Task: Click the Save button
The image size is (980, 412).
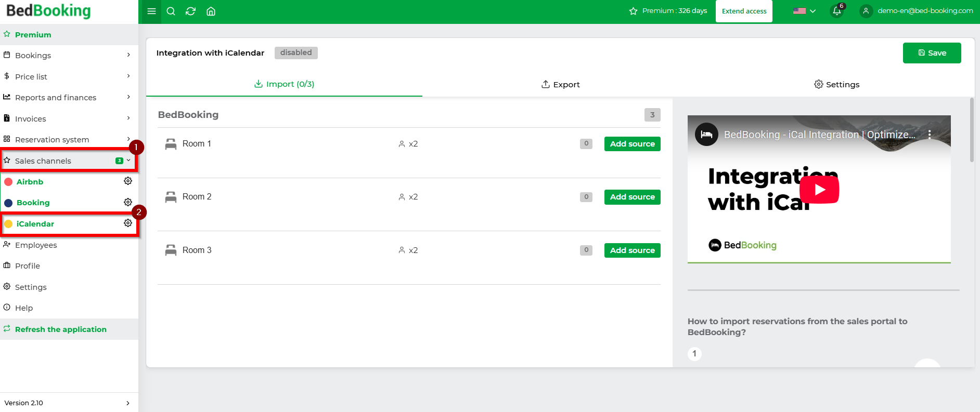Action: pos(932,53)
